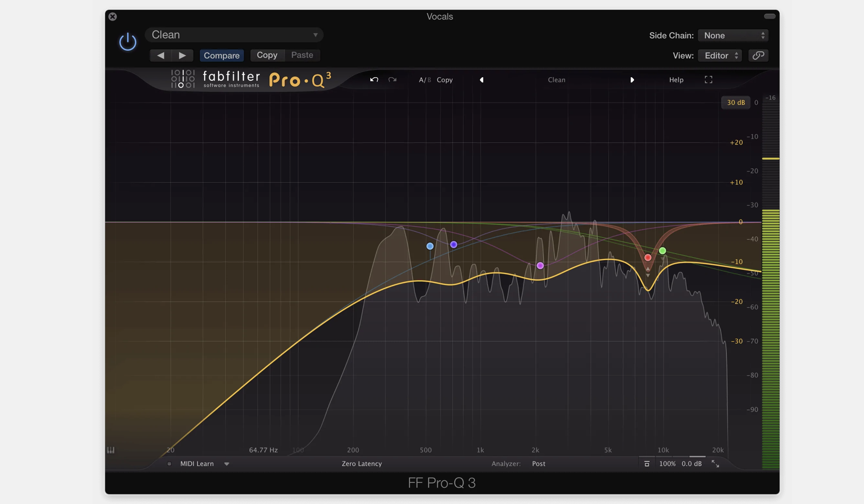This screenshot has width=864, height=504.
Task: Click the full screen icon
Action: click(709, 80)
